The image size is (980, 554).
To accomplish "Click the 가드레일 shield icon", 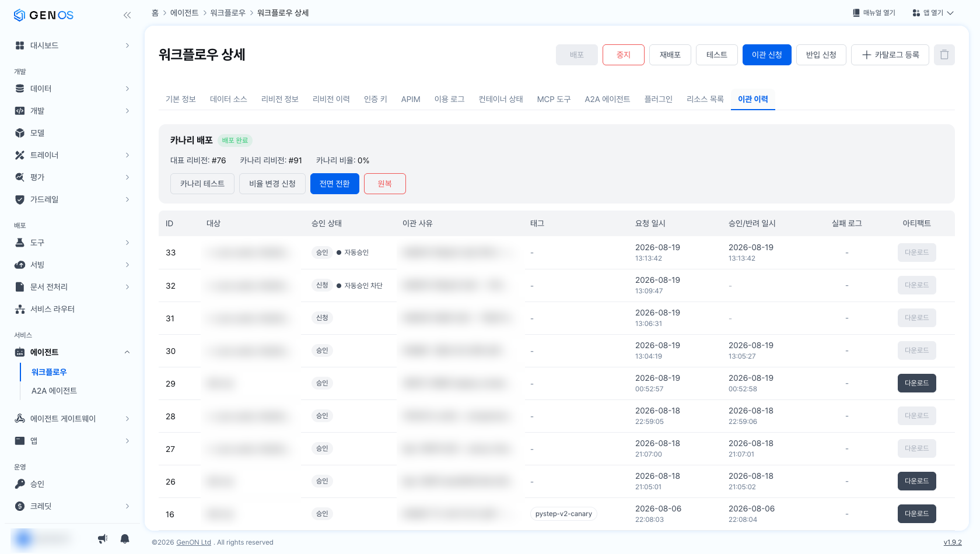I will pyautogui.click(x=20, y=199).
